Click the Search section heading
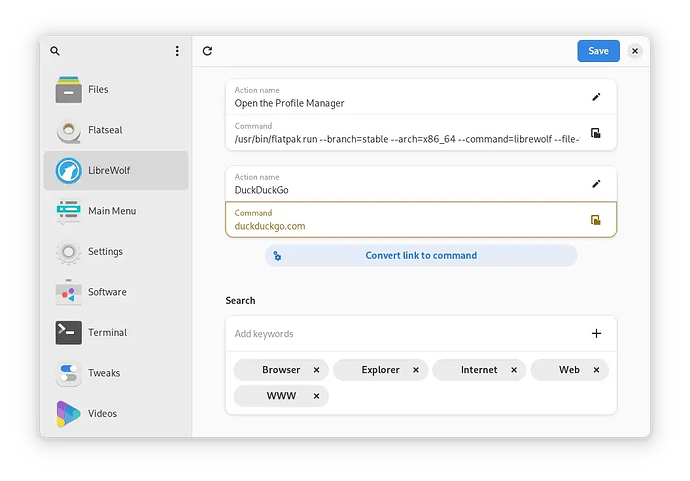 240,301
